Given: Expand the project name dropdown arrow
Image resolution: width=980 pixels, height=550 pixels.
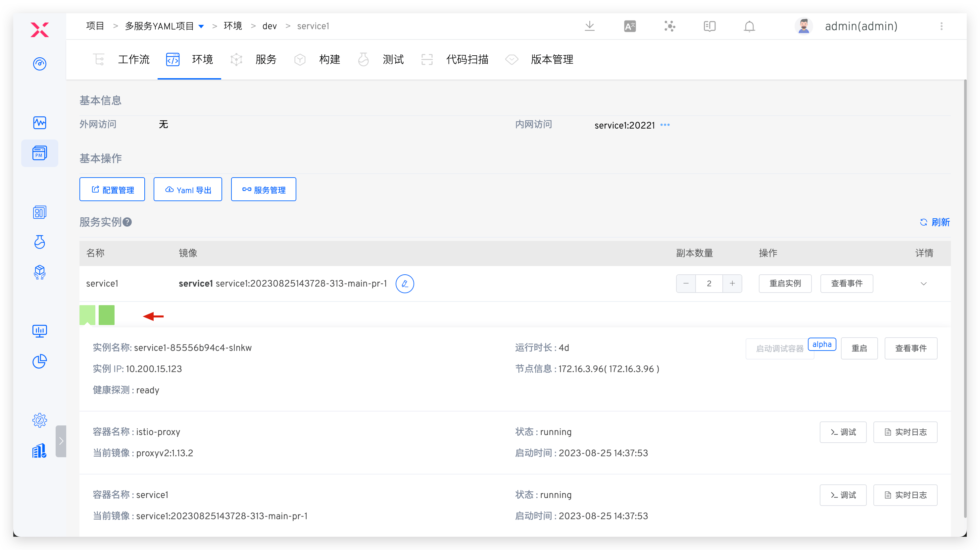Looking at the screenshot, I should [x=201, y=26].
